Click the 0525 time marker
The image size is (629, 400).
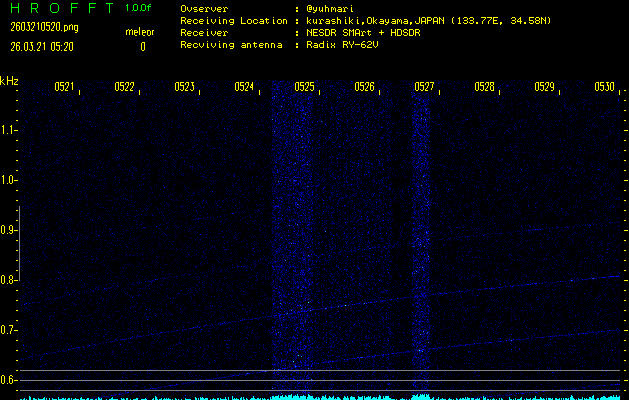pyautogui.click(x=304, y=87)
